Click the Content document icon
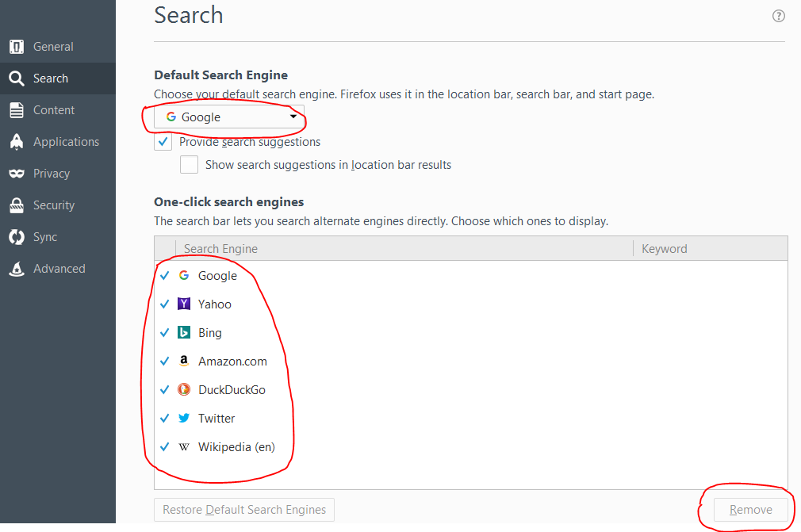 coord(17,110)
